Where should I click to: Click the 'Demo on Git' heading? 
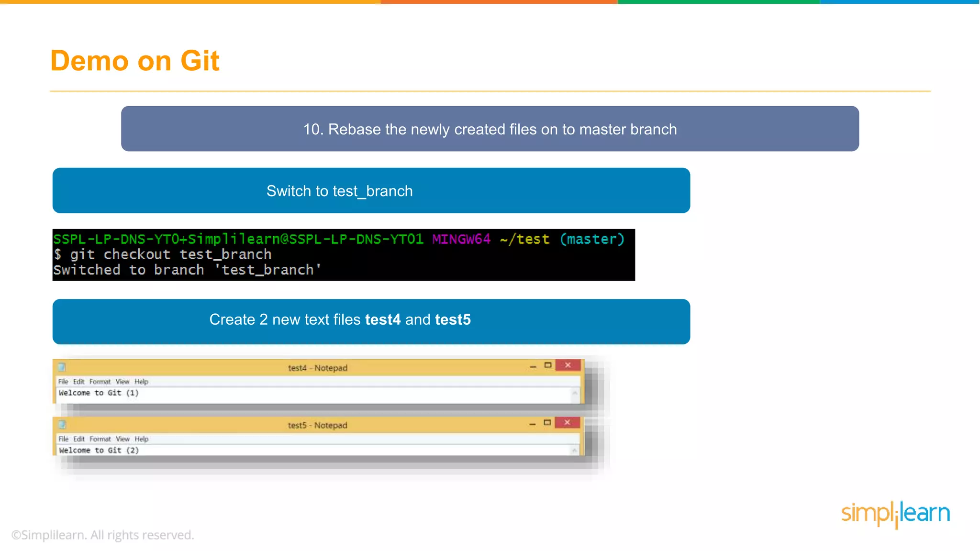135,61
